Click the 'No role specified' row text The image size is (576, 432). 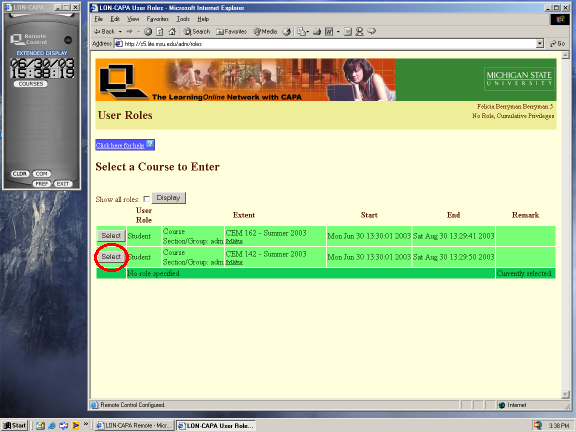[x=154, y=273]
